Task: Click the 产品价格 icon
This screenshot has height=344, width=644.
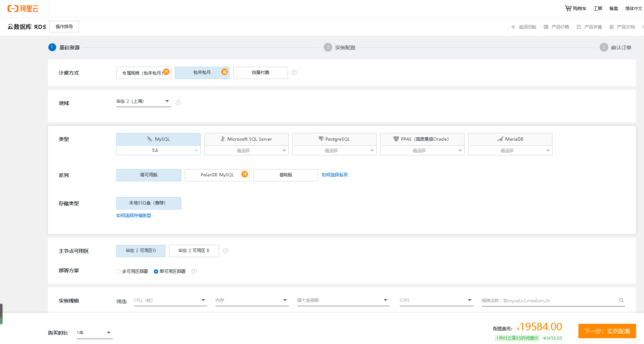Action: 546,27
